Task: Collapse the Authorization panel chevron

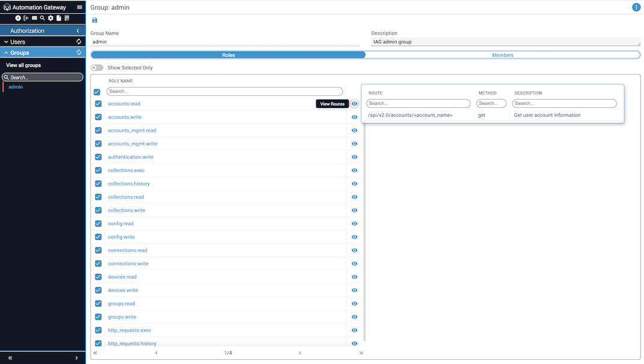Action: (x=78, y=31)
